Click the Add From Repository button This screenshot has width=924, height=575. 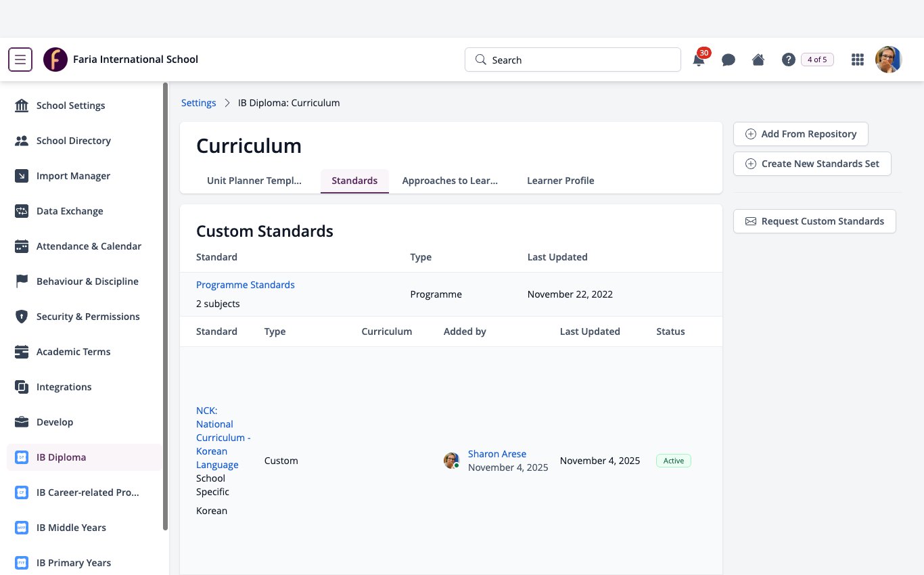[x=801, y=134]
